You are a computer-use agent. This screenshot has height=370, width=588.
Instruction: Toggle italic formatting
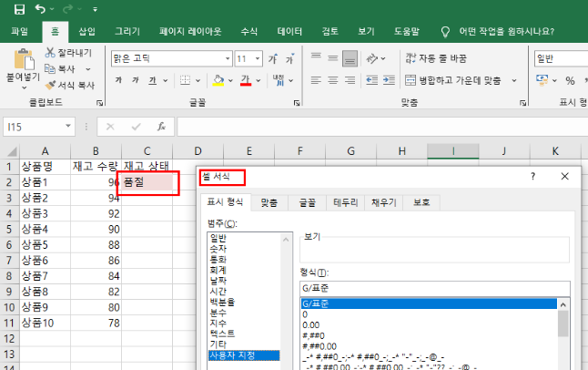pos(136,80)
